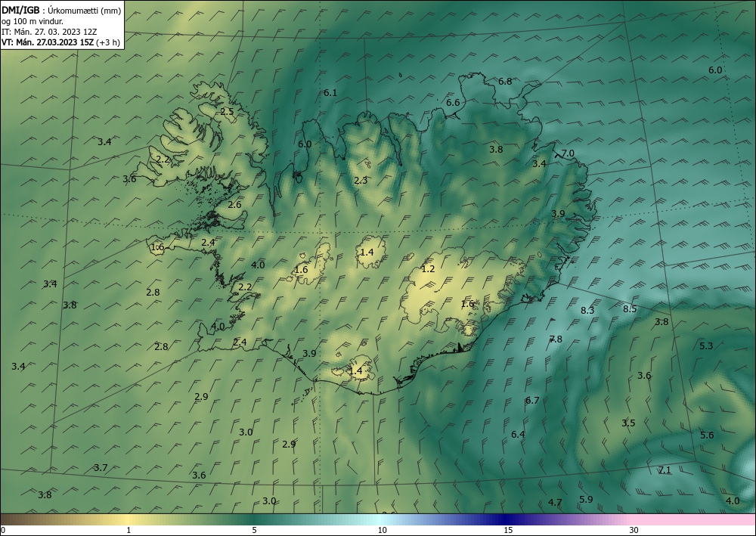Click the colour scale label 0
The image size is (756, 536).
pyautogui.click(x=3, y=530)
